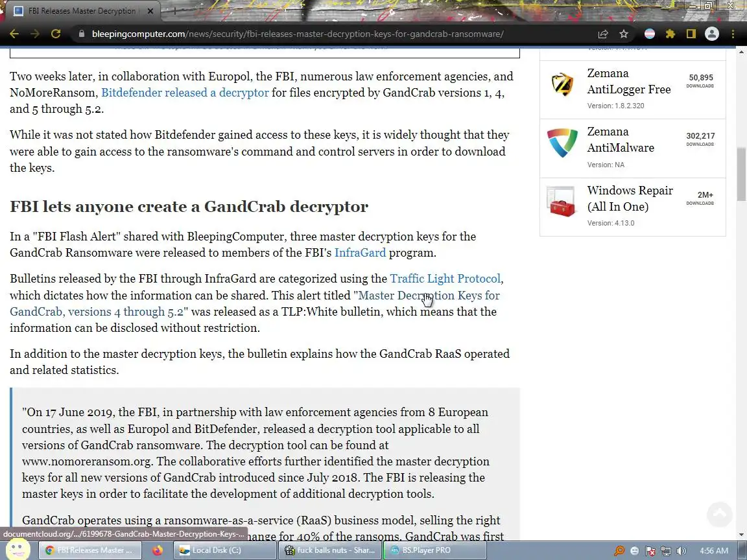Click the round grey tray icon
Screen dimensions: 747x560
(635, 550)
